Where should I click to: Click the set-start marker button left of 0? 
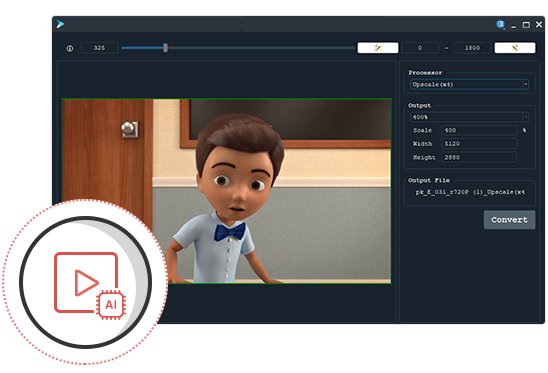[378, 48]
